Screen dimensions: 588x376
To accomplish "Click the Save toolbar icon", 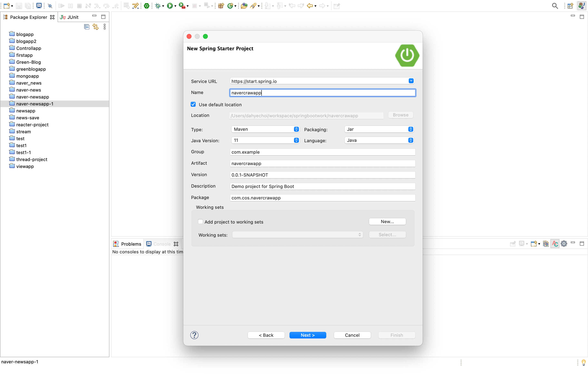I will pos(19,6).
